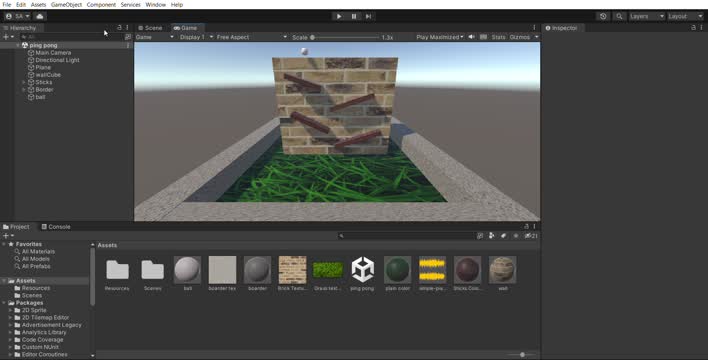Switch to the Scene tab
708x360 pixels.
[150, 28]
